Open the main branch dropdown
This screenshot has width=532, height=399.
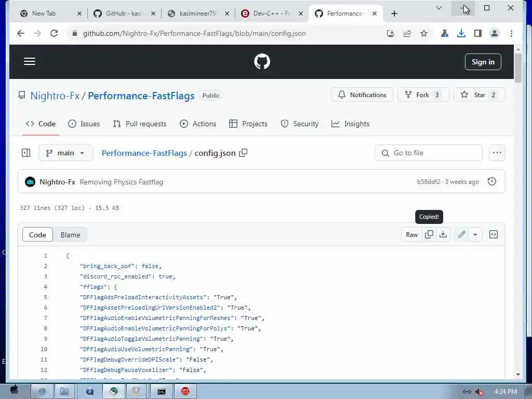65,153
